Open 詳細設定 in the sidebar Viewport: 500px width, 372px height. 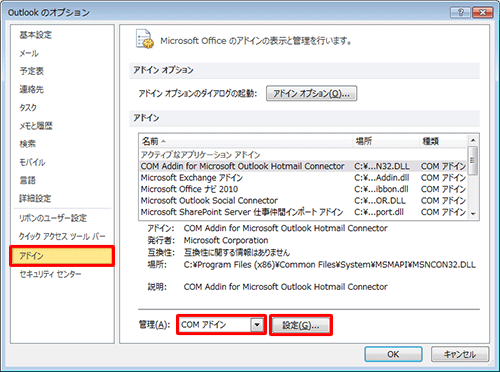coord(35,199)
